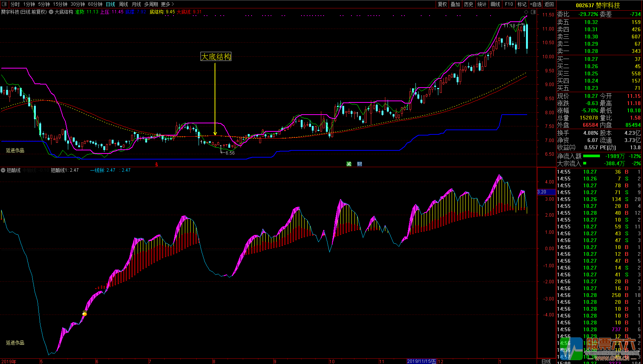
Task: Click the panel layout icon at top-left
Action: (5, 4)
